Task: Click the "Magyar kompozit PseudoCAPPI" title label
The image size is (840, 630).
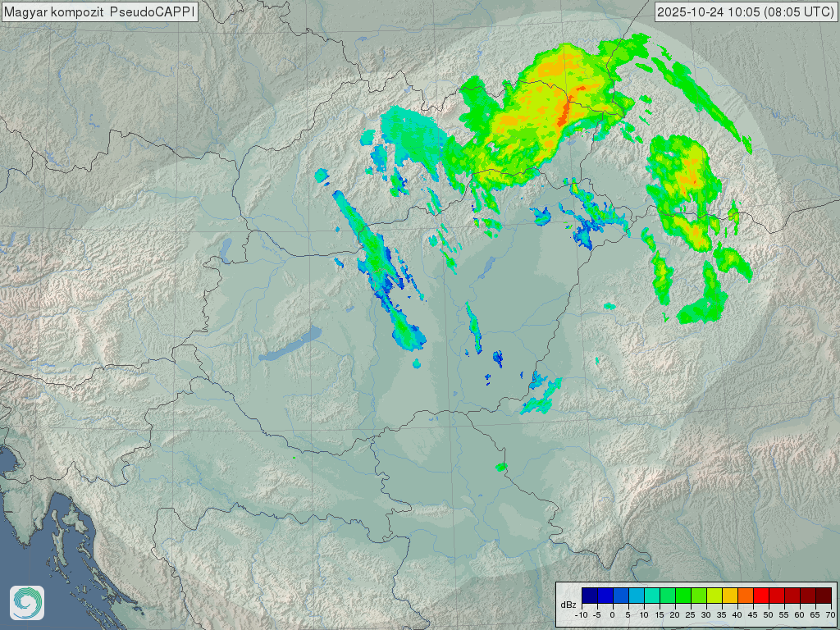Action: [x=99, y=11]
